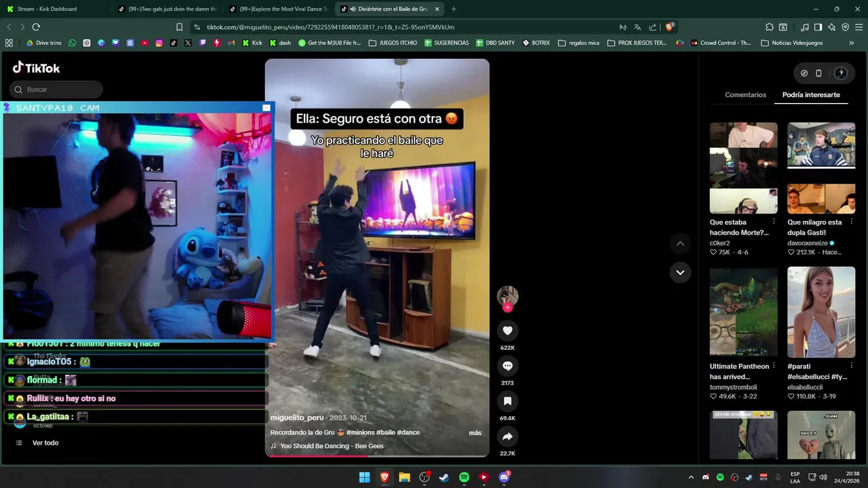
Task: Open the Kick bookmark
Action: click(252, 43)
